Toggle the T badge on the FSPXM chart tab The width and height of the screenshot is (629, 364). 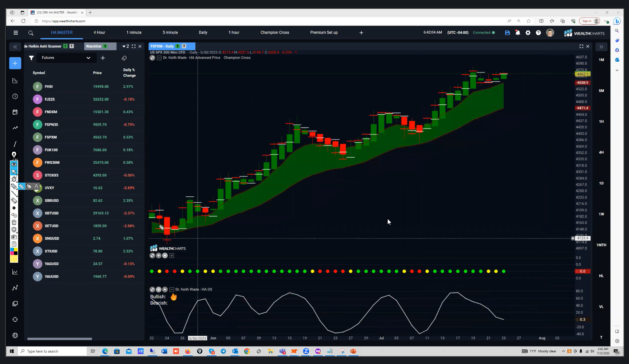coord(184,46)
